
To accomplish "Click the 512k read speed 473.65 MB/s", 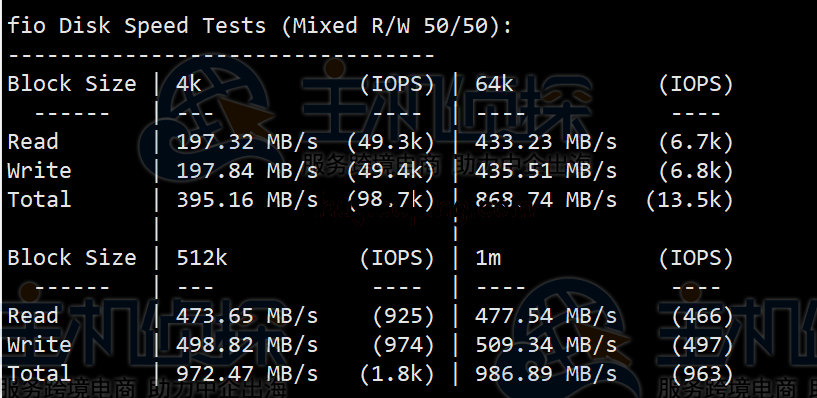I will click(x=247, y=316).
